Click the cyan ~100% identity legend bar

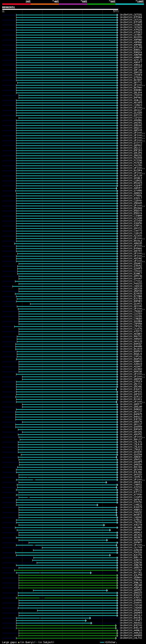pos(130,4)
